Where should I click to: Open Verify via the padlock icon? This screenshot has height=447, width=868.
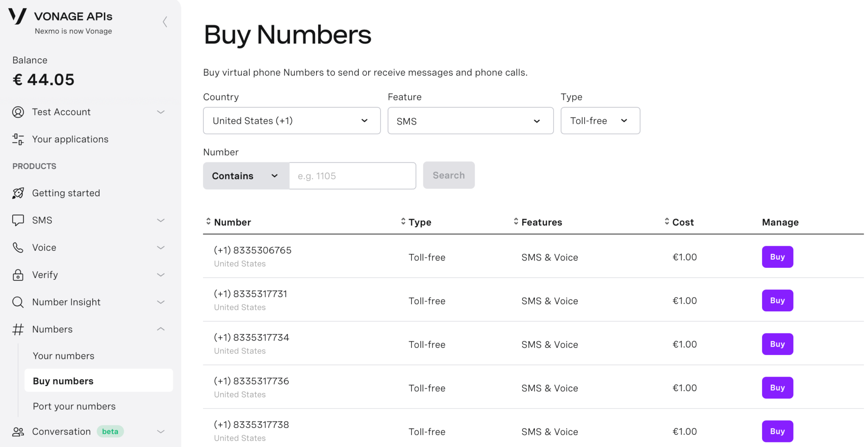[x=18, y=275]
